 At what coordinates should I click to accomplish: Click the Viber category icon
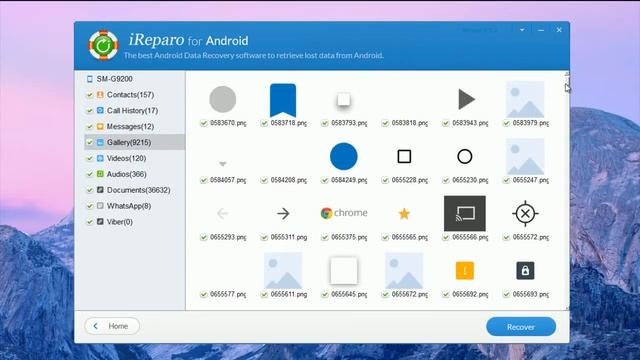pyautogui.click(x=100, y=222)
